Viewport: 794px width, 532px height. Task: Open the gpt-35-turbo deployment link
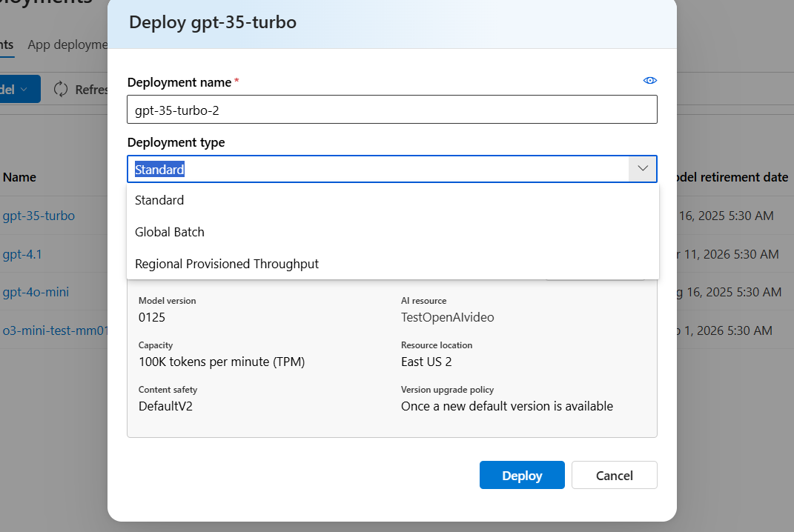pyautogui.click(x=39, y=216)
